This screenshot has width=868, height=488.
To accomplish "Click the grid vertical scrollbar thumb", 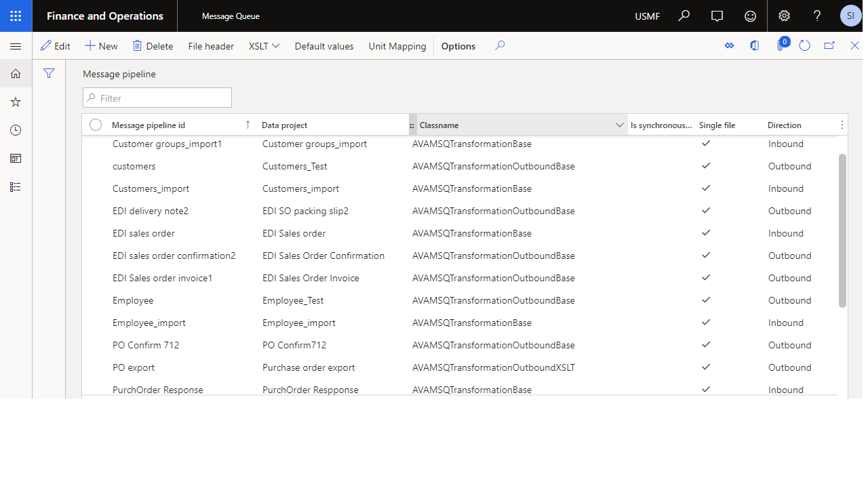I will pyautogui.click(x=842, y=230).
